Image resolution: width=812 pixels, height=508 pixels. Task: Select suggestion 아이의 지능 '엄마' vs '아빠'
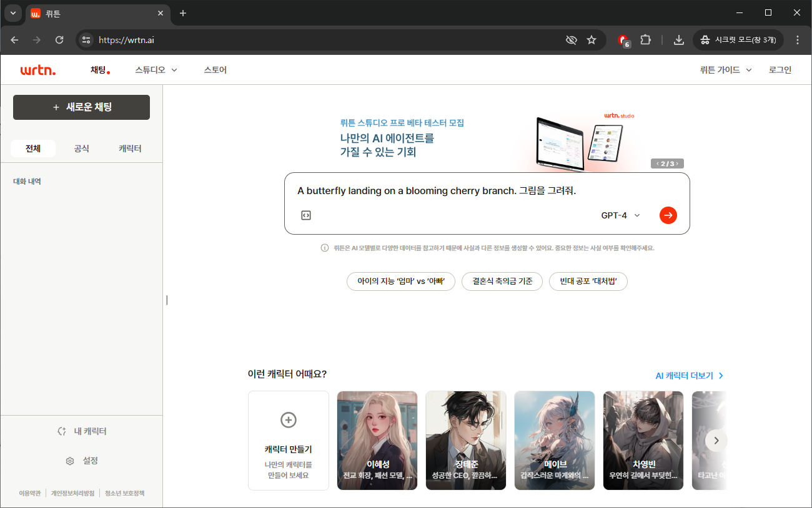coord(401,281)
